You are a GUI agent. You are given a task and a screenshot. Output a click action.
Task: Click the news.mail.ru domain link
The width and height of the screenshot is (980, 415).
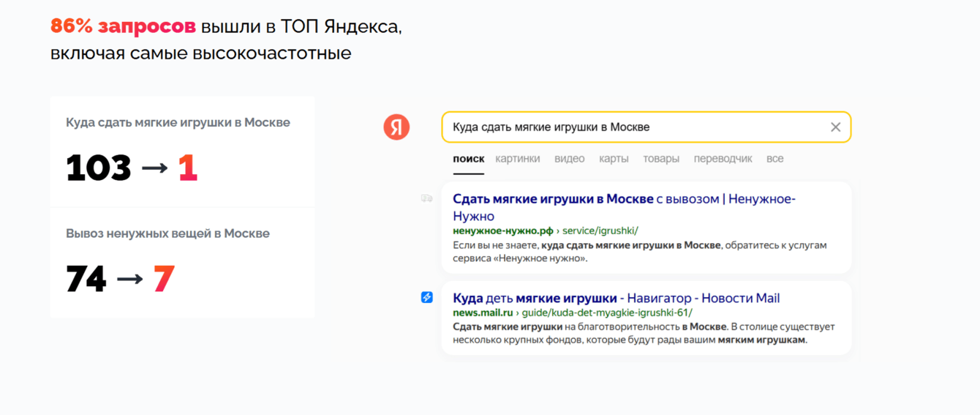pyautogui.click(x=483, y=313)
